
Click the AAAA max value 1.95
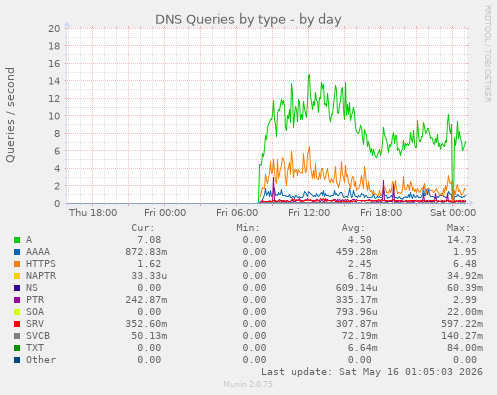tap(465, 252)
